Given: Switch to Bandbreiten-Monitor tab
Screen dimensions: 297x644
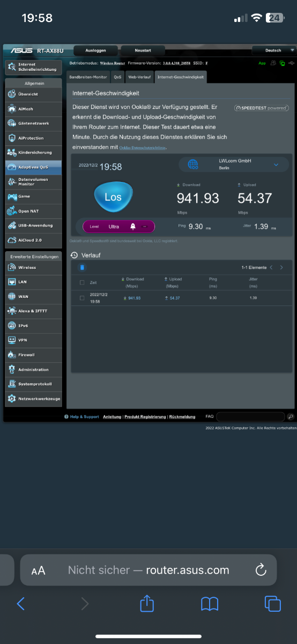Looking at the screenshot, I should coord(88,77).
